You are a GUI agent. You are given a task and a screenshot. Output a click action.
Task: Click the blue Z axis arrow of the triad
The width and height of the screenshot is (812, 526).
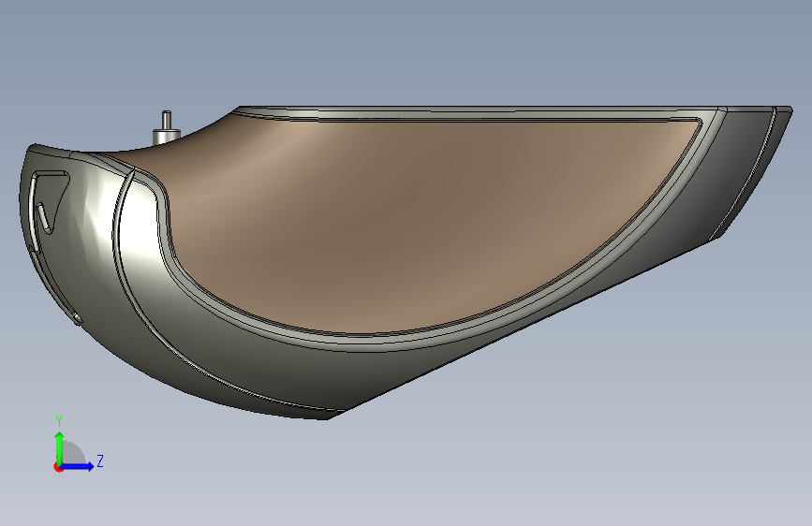pos(78,466)
